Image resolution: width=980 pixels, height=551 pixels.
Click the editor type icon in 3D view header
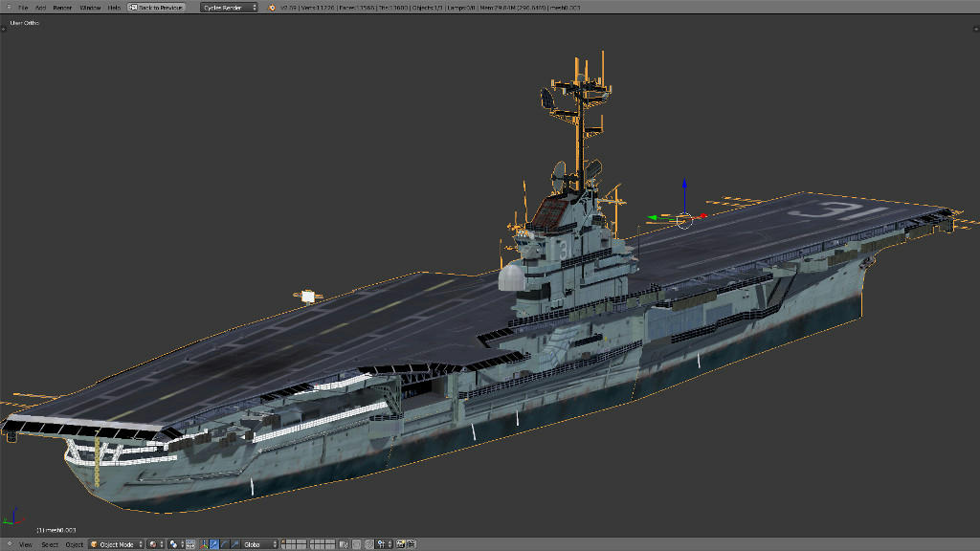click(7, 544)
